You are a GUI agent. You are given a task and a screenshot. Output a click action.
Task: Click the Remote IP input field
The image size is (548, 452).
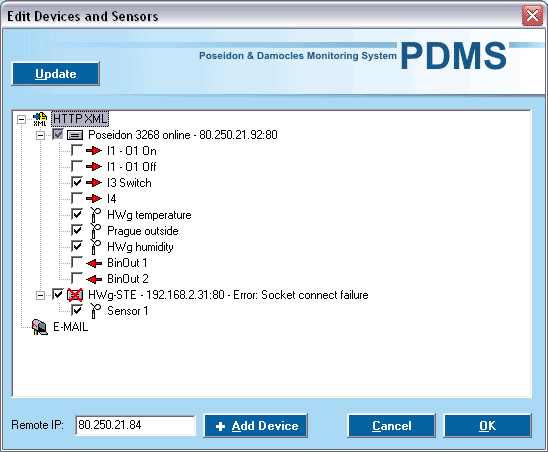135,425
